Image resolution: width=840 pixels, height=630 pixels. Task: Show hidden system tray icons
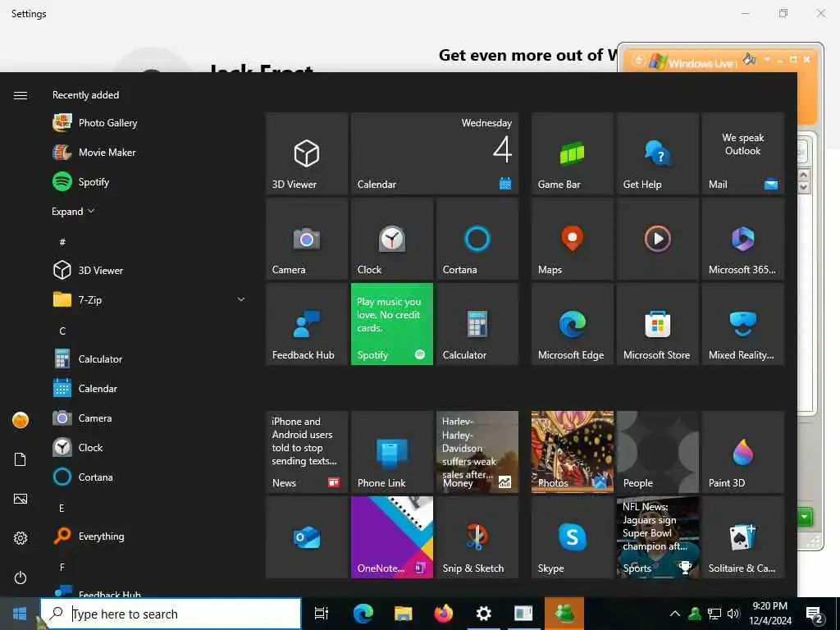[675, 614]
